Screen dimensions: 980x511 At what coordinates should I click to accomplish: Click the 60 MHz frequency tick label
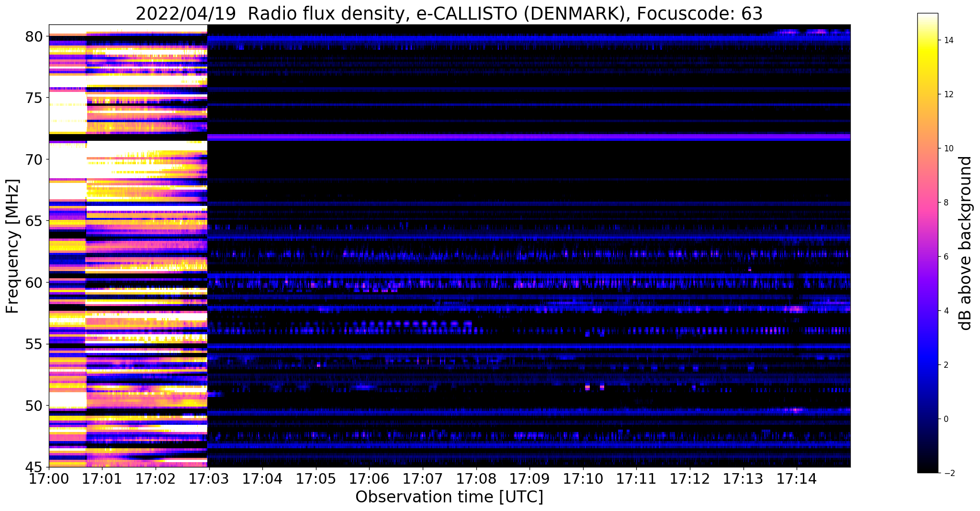pyautogui.click(x=34, y=283)
